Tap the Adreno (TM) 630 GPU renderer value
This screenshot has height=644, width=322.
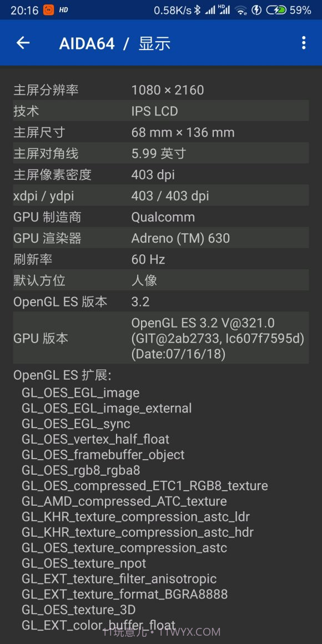[178, 238]
